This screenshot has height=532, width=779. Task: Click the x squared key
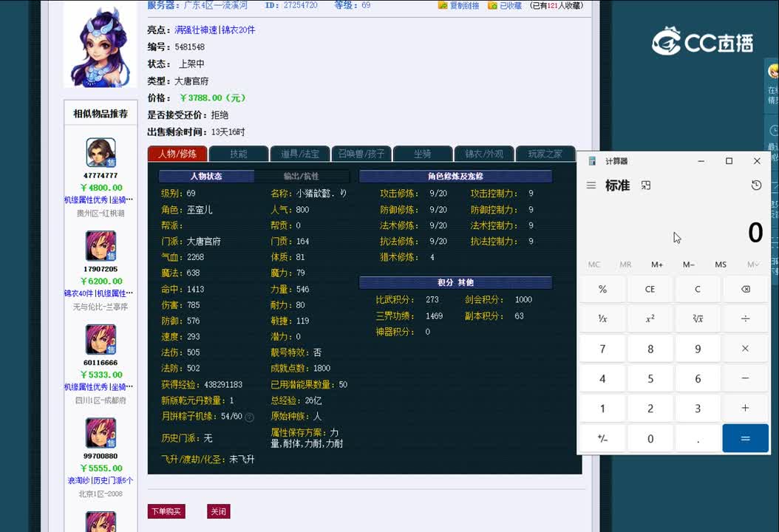tap(650, 318)
